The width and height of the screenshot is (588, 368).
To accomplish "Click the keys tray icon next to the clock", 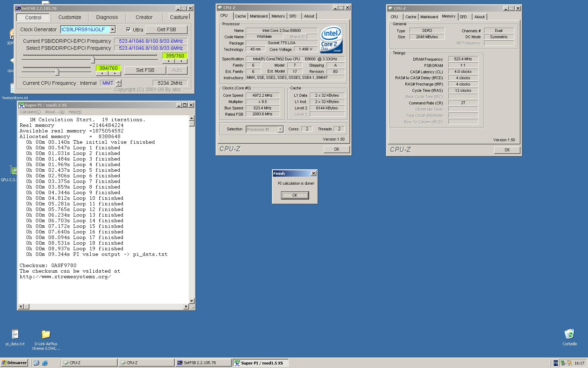I will pyautogui.click(x=569, y=363).
